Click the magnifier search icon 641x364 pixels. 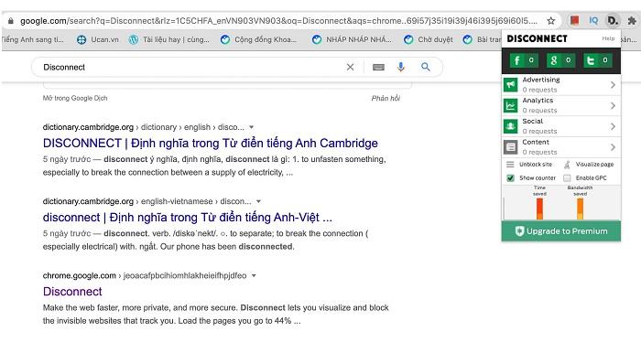tap(426, 67)
